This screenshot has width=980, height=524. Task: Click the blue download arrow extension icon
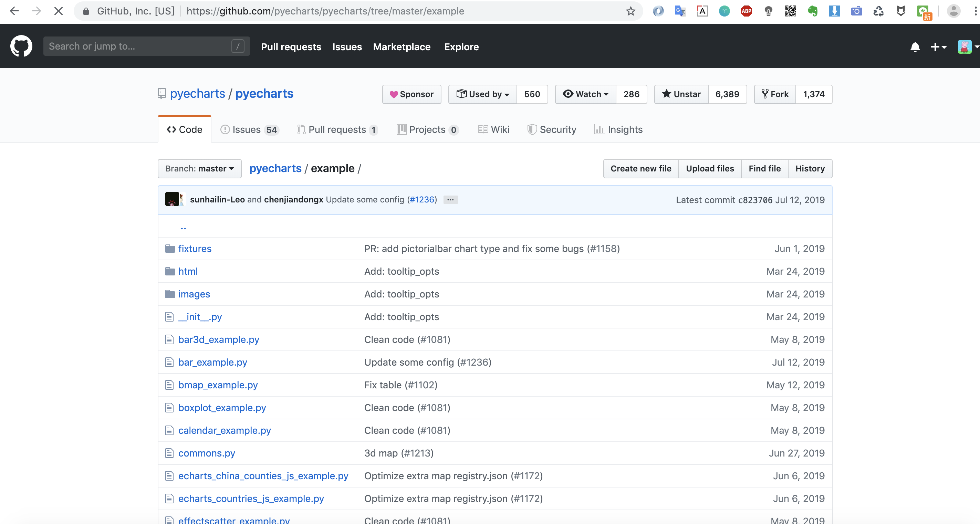point(834,11)
